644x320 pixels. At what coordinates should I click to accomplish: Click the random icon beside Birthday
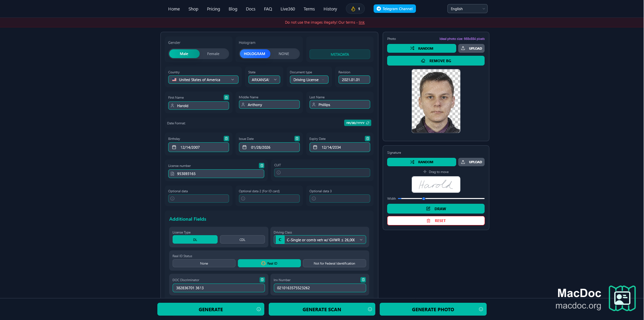tap(226, 139)
